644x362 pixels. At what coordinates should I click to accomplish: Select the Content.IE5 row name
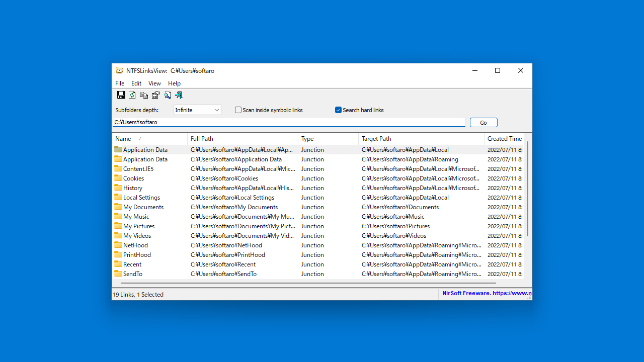(x=138, y=169)
